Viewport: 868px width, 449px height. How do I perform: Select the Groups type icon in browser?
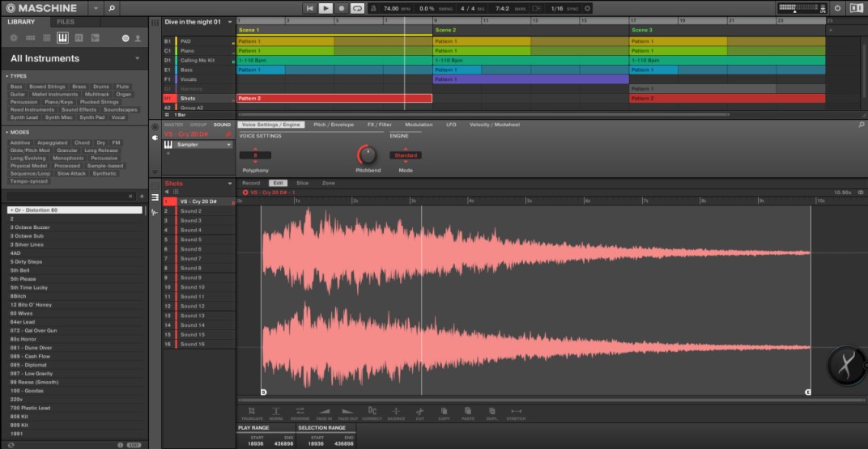[31, 37]
